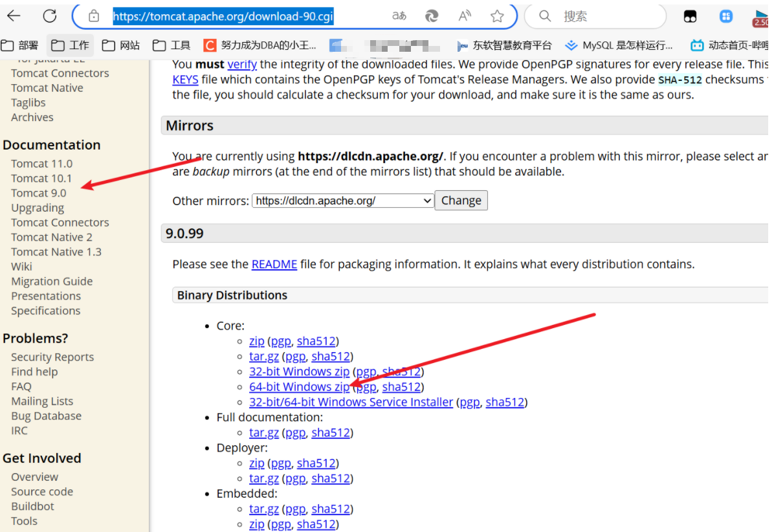Image resolution: width=774 pixels, height=532 pixels.
Task: Open the 工具 bookmarks folder
Action: 171,45
